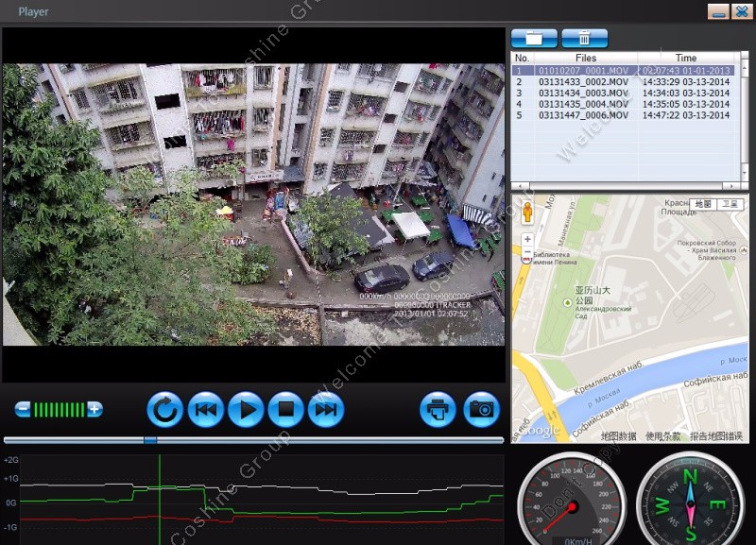This screenshot has width=756, height=545.
Task: Skip to the previous video file
Action: pos(205,410)
